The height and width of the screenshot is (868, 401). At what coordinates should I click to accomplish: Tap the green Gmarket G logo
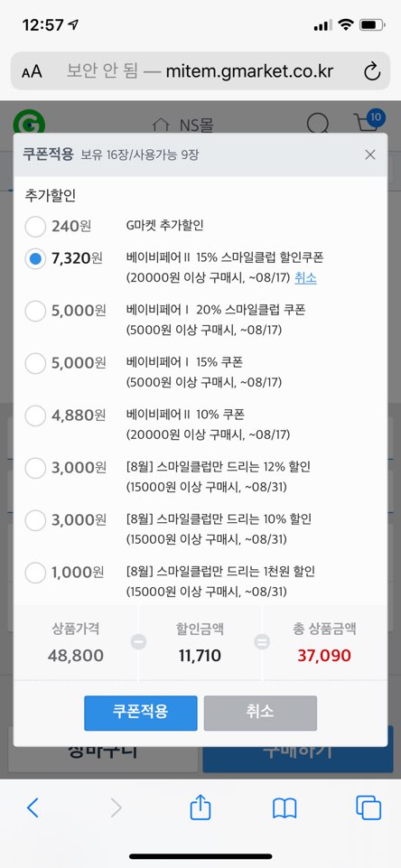30,123
